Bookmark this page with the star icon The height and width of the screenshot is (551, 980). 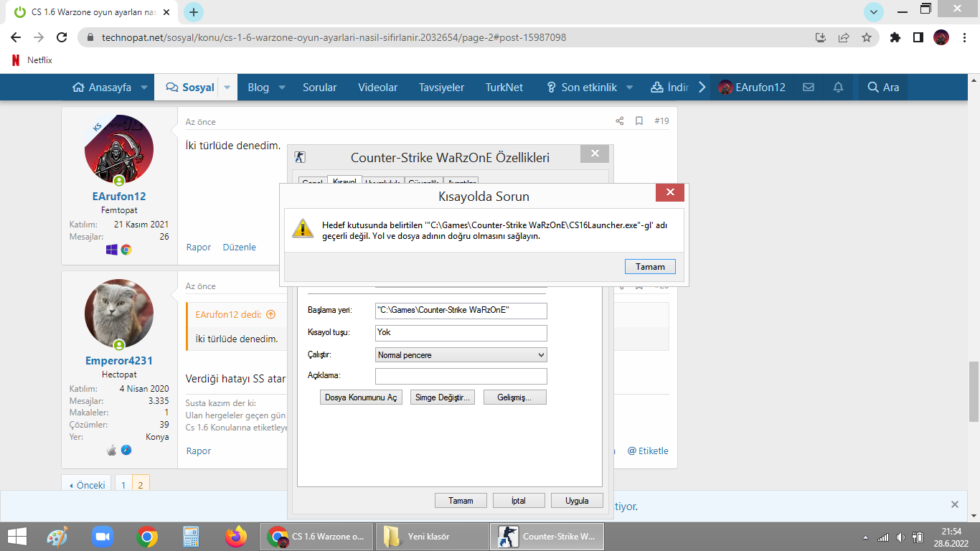[x=867, y=37]
